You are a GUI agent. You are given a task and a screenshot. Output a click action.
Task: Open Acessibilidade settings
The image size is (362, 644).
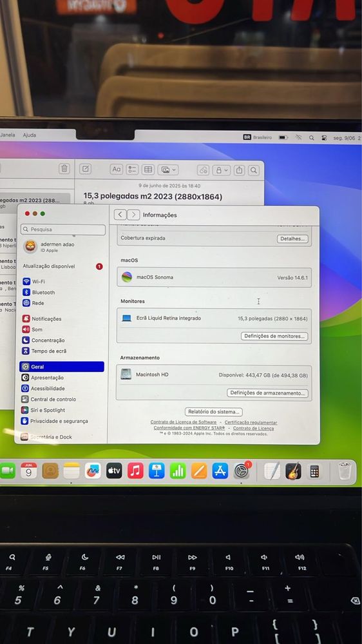(x=62, y=389)
